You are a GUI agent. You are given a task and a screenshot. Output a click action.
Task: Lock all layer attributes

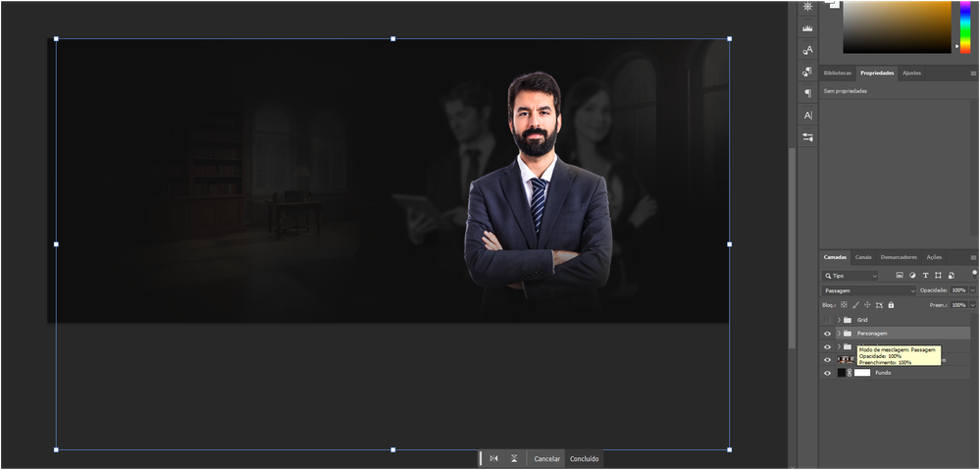(891, 305)
